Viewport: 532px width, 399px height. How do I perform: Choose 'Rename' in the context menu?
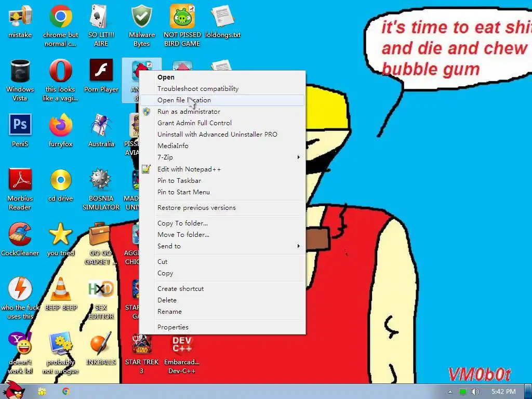(x=222, y=312)
